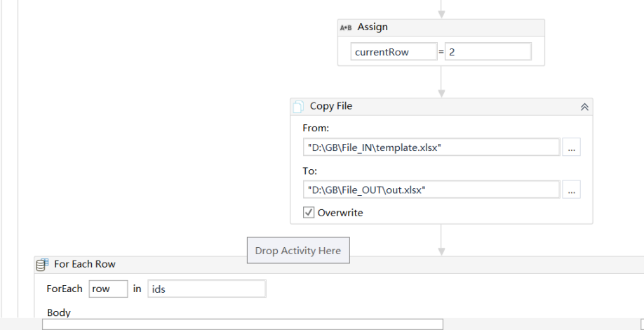Click the Copy File activity icon

[x=298, y=107]
